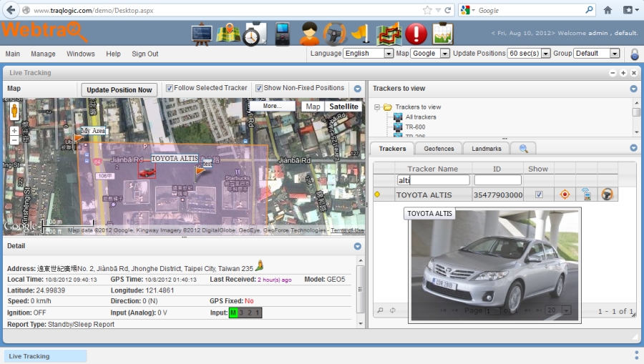644x364 pixels.
Task: Collapse the Map panel arrow
Action: (357, 89)
